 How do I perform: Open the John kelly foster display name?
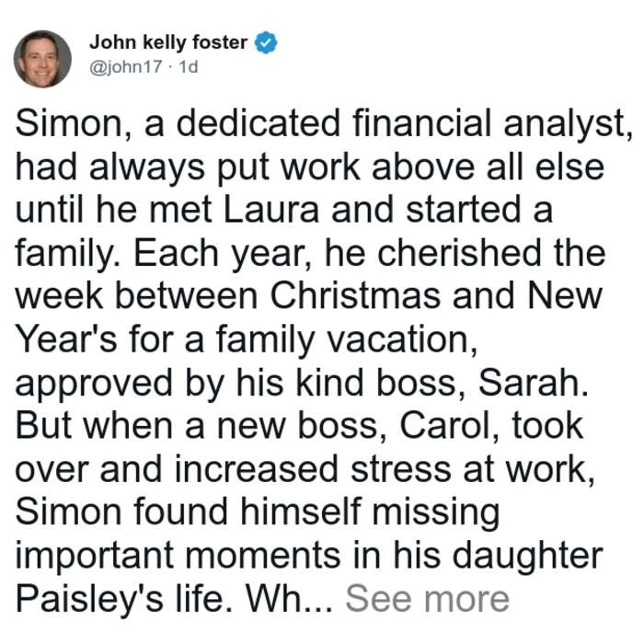168,42
